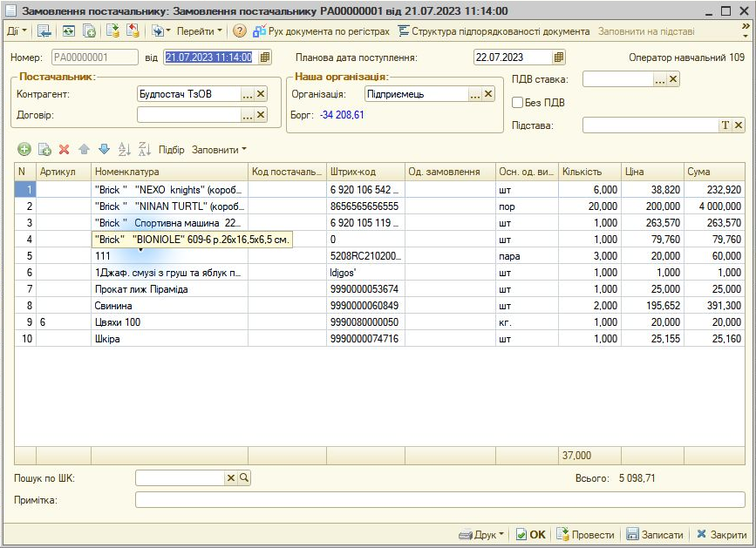Click the OK button
The image size is (756, 548).
[531, 535]
